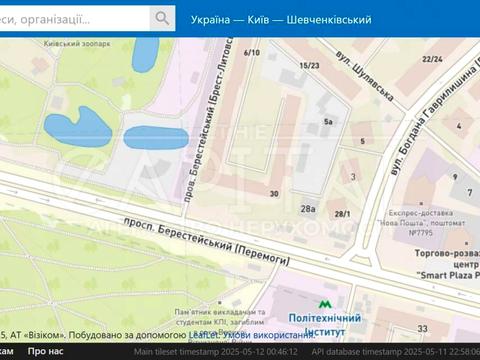Open the Про нас footer link
The image size is (480, 360).
point(45,351)
